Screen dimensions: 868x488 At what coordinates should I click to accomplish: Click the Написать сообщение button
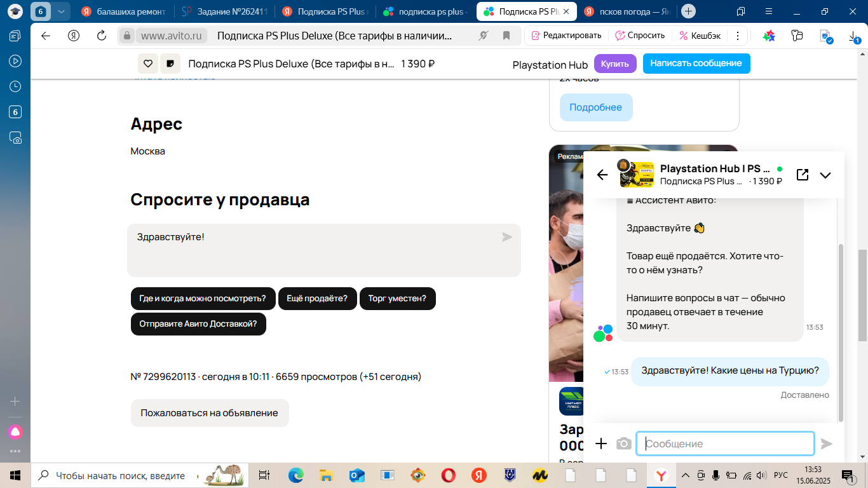(696, 64)
